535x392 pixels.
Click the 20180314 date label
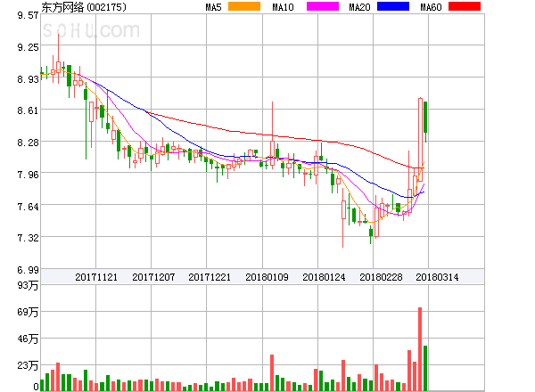437,277
